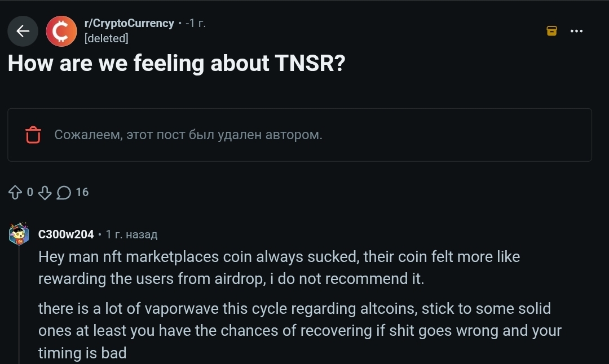
Task: Open the CryptoCurrency subreddit avatar
Action: coord(61,31)
